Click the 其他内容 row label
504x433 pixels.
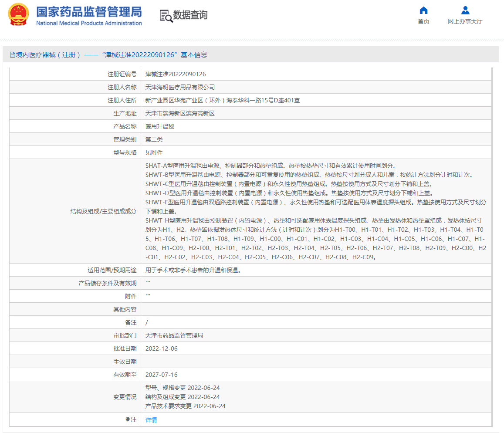[125, 309]
